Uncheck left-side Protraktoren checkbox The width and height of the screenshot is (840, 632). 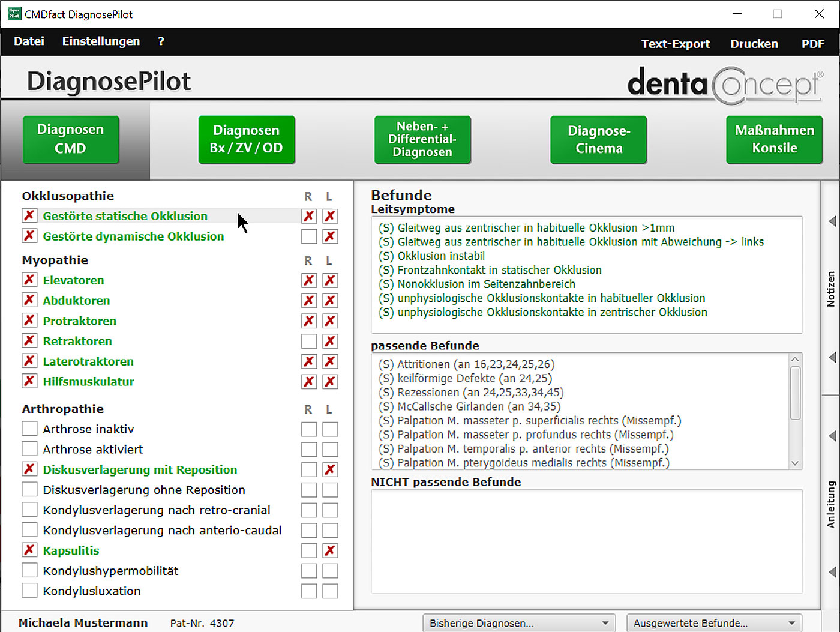330,321
